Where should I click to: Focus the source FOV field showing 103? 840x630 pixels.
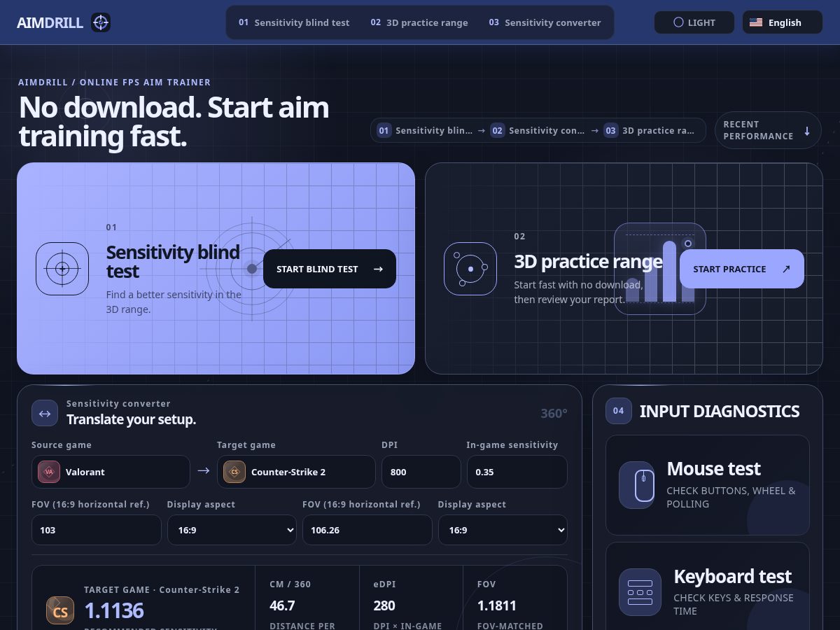coord(97,530)
